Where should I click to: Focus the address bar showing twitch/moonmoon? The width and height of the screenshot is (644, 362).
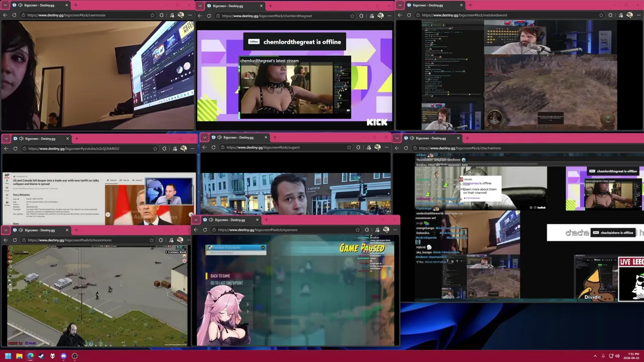click(88, 240)
